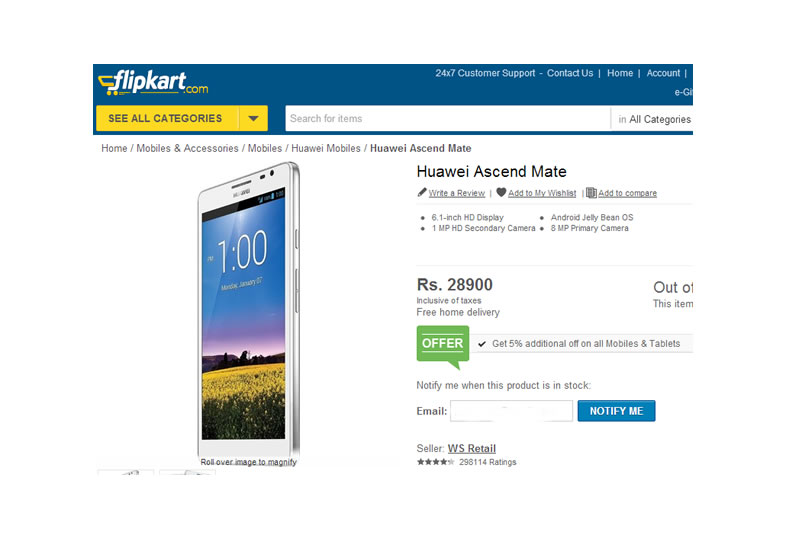Screen dimensions: 786x539
Task: Open the All Categories search filter
Action: 654,119
